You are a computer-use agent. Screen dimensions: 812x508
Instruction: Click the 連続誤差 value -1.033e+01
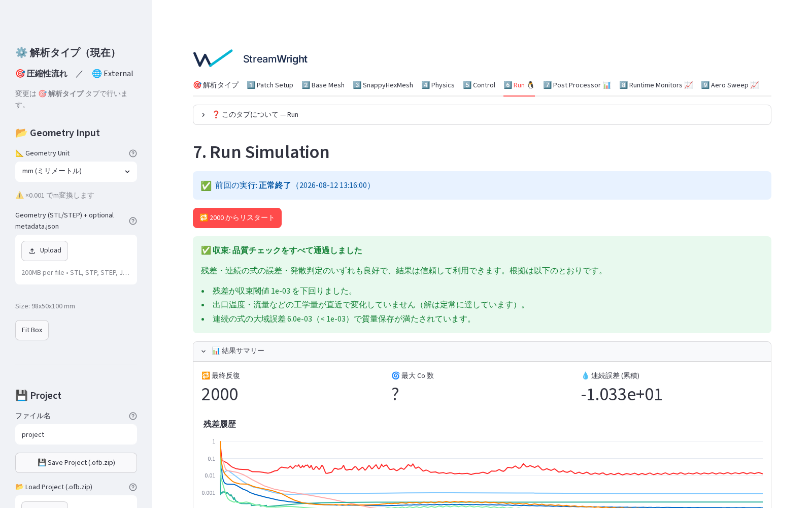point(622,395)
